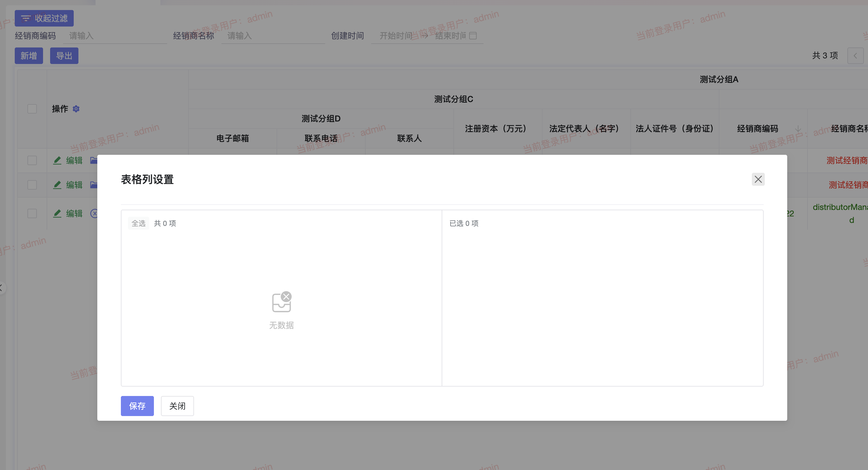This screenshot has height=470, width=868.
Task: Click the 关闭 button in the dialog
Action: coord(177,406)
